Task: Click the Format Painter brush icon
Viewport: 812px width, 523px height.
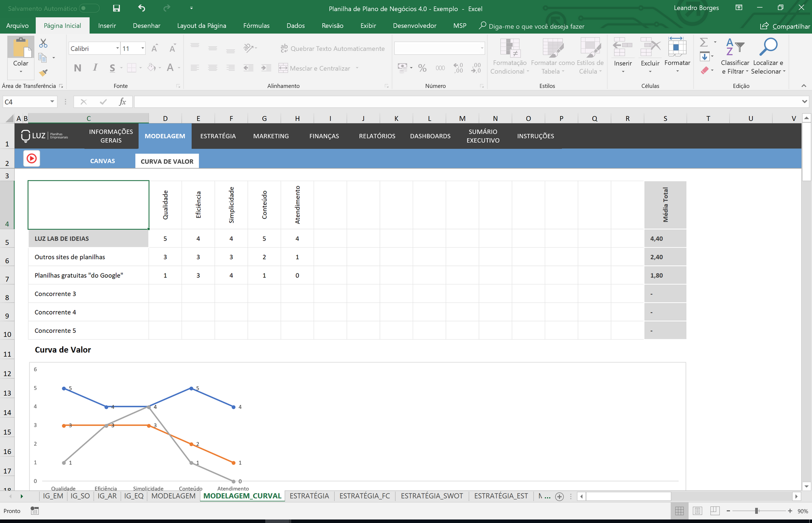Action: point(43,73)
